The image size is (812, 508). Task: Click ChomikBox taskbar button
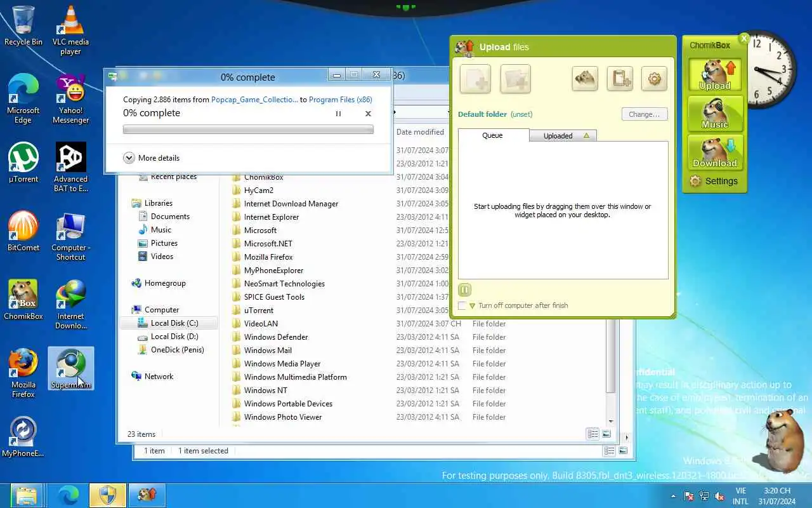tap(147, 495)
